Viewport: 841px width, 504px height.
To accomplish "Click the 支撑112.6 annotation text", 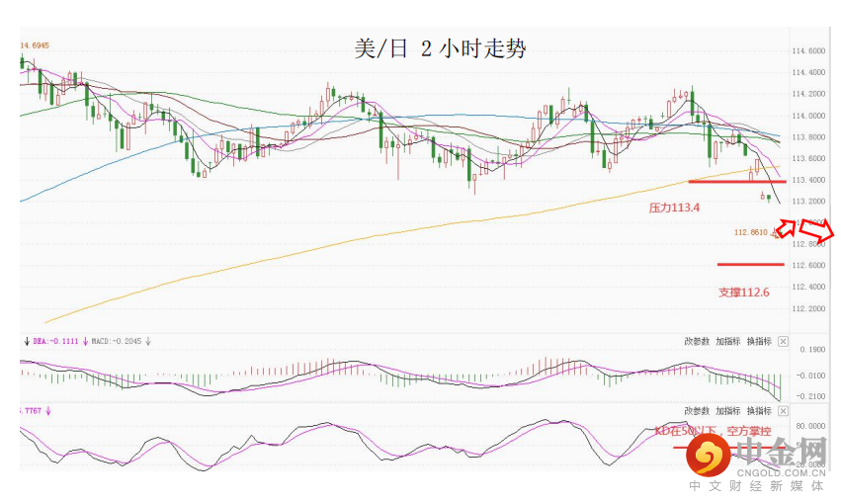I will click(x=743, y=293).
